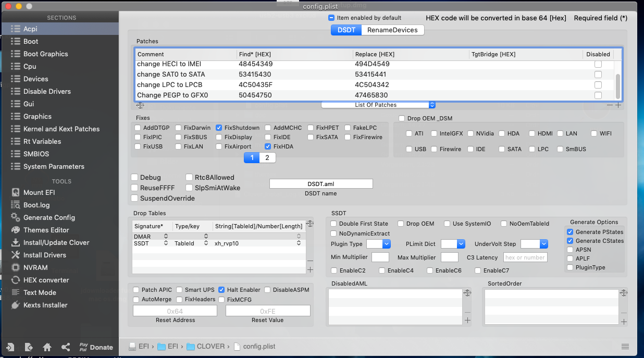Click the PayPal Donate button
The image size is (644, 358).
click(96, 347)
